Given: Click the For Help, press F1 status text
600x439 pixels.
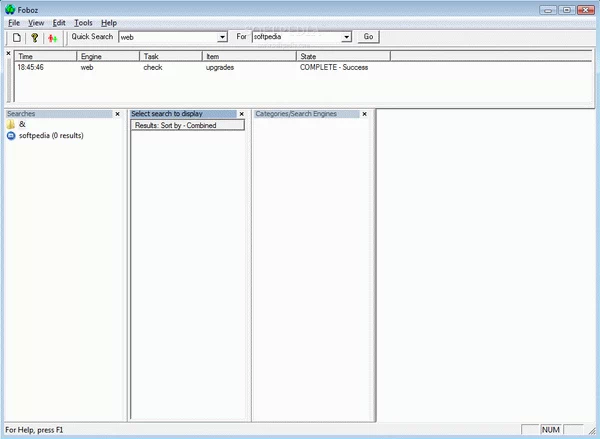Looking at the screenshot, I should (34, 430).
